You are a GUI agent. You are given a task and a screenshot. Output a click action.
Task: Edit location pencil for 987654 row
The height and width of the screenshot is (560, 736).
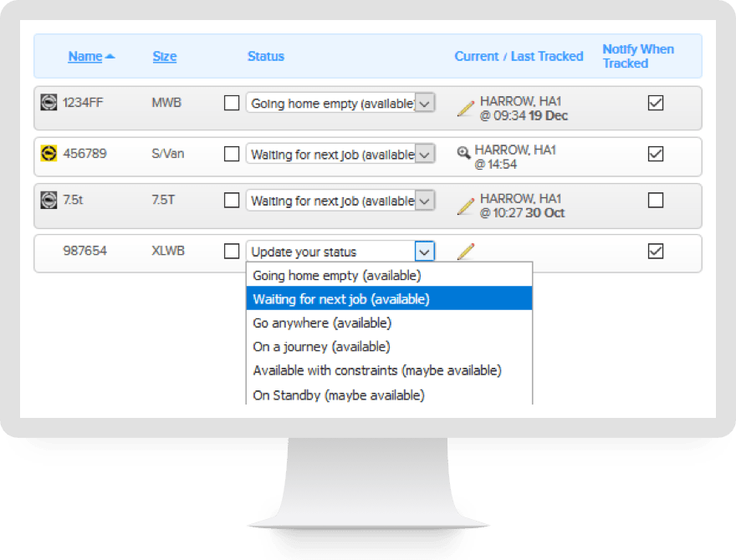point(466,252)
